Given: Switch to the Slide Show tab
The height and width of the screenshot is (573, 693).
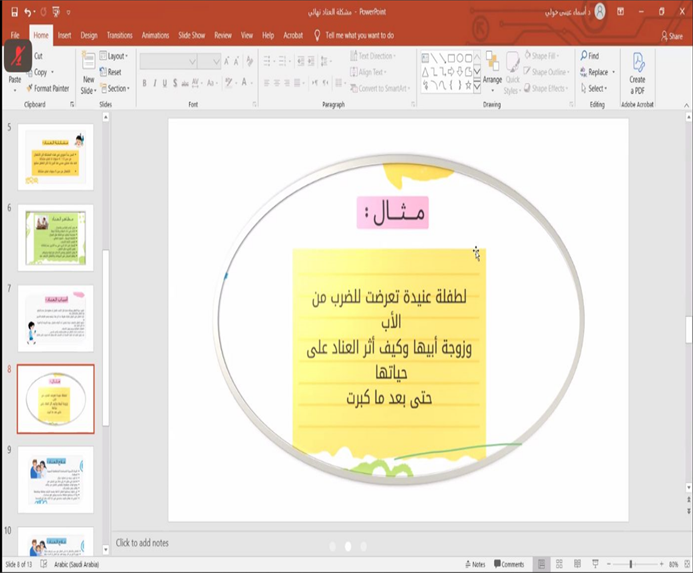Looking at the screenshot, I should [x=192, y=35].
